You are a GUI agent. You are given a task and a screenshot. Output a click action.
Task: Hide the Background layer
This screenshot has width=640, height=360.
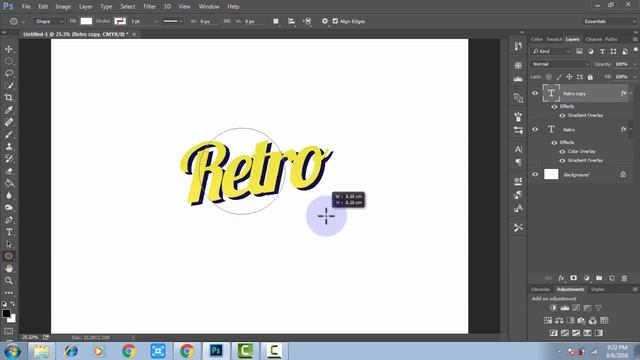tap(535, 174)
